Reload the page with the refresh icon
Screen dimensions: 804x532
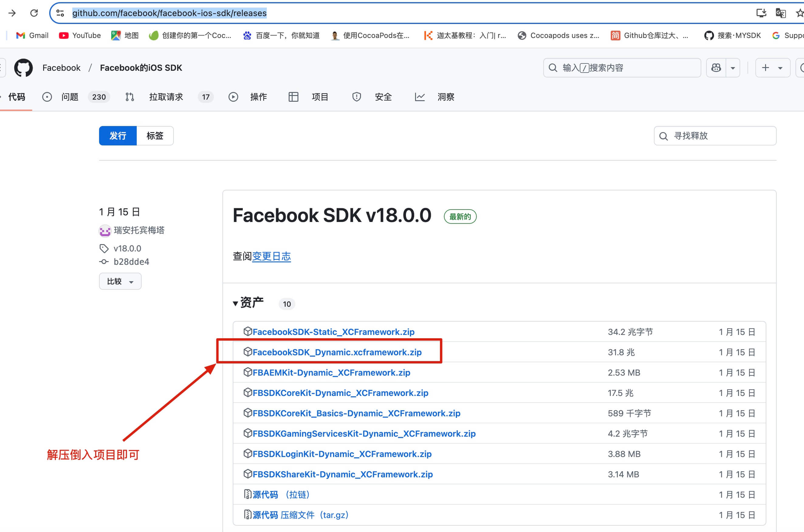(x=34, y=13)
